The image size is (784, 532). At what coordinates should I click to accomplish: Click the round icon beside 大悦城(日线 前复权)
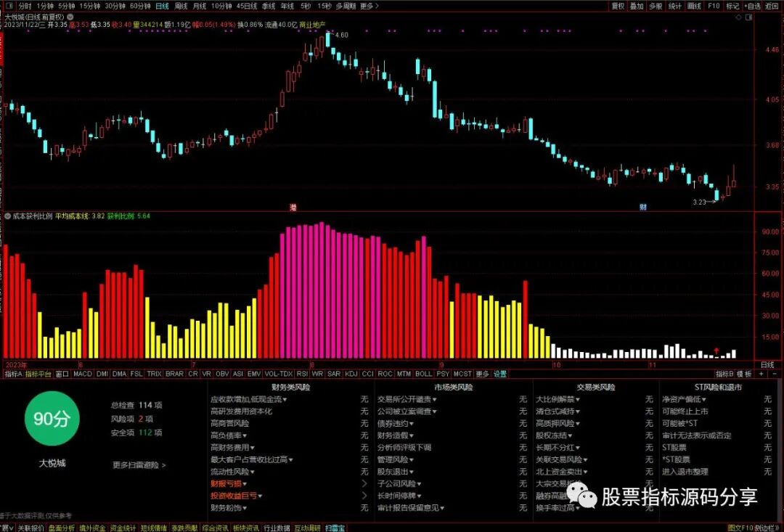click(70, 17)
